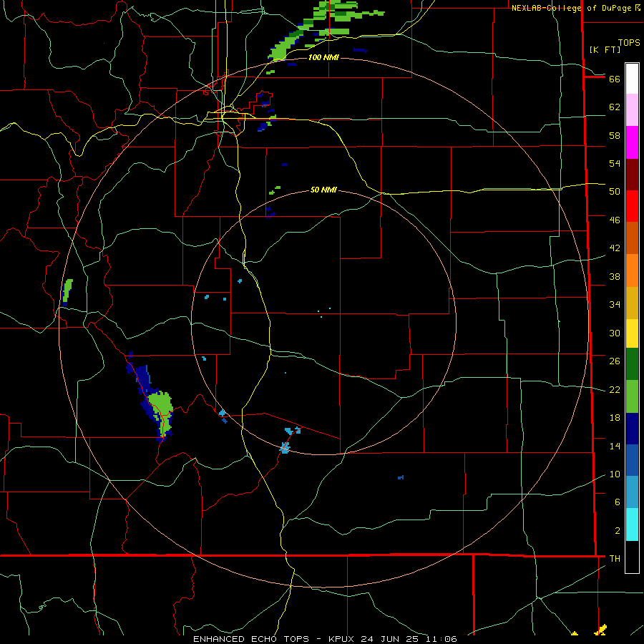Click the 38 value on the legend
Screen dimensions: 644x644
615,276
